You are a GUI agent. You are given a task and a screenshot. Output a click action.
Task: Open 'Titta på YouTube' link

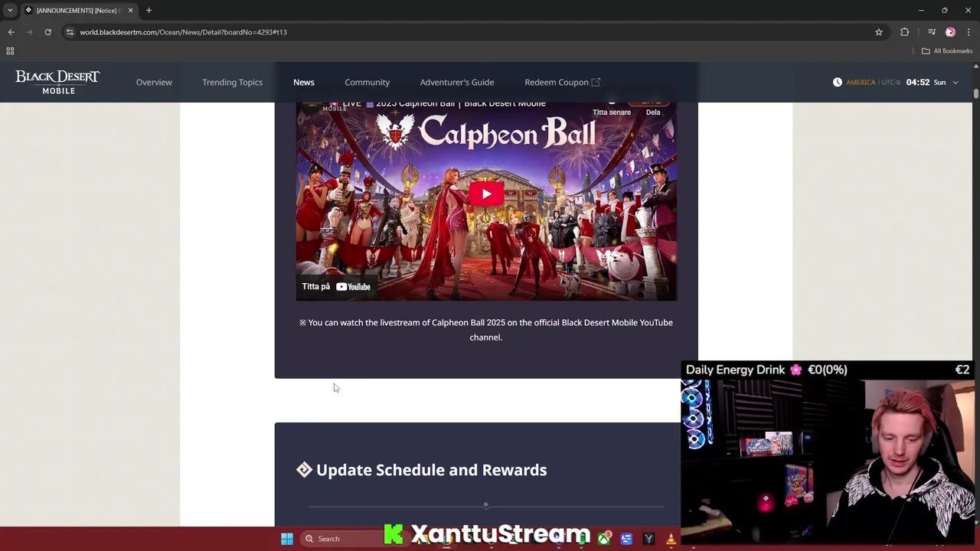pyautogui.click(x=336, y=286)
